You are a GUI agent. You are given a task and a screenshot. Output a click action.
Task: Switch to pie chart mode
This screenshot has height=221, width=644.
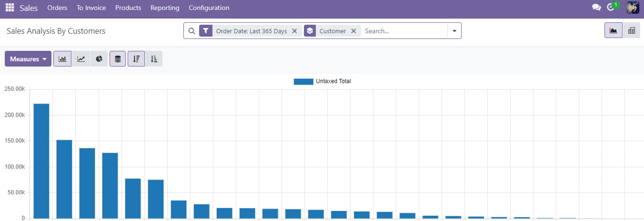(x=99, y=59)
